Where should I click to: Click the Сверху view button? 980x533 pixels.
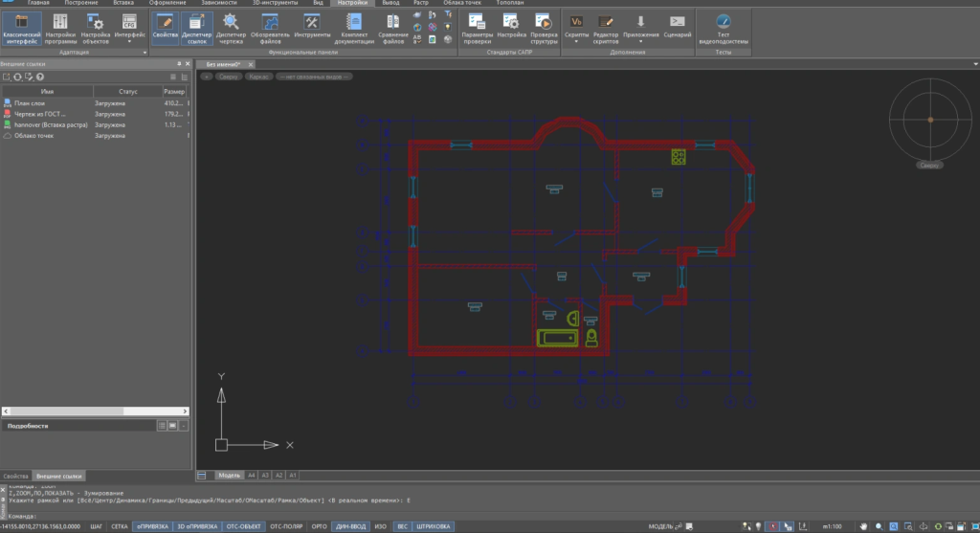click(x=228, y=76)
